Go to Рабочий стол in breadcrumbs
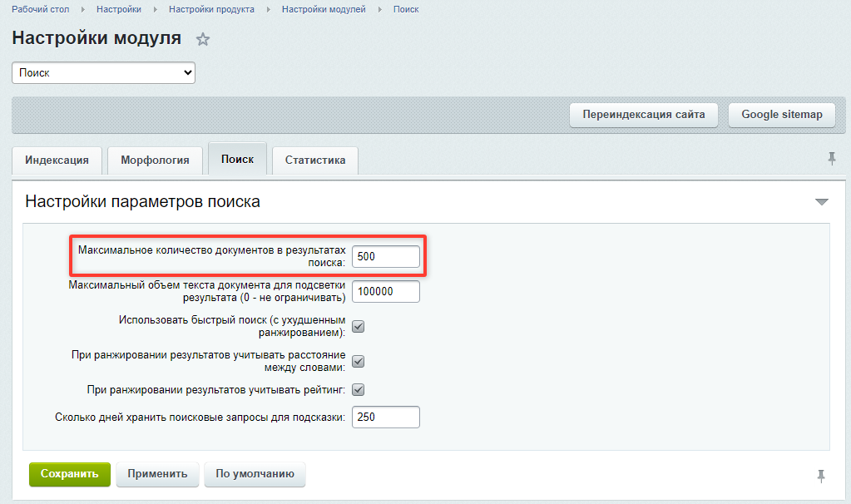Viewport: 851px width, 504px height. (41, 9)
